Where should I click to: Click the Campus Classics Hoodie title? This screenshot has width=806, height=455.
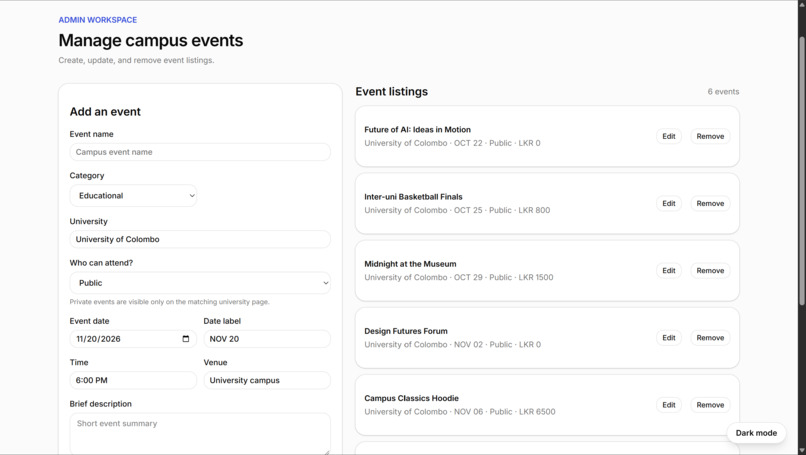[411, 398]
